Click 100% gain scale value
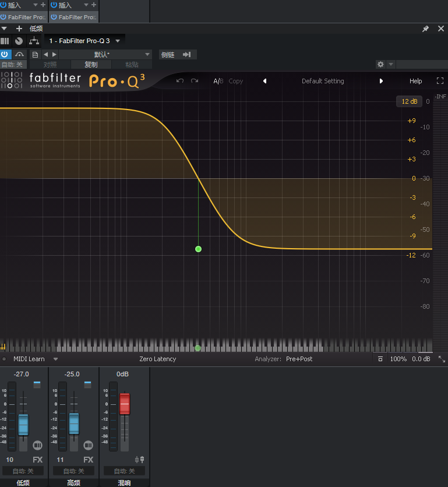Viewport: 448px width, 487px height. (x=398, y=359)
